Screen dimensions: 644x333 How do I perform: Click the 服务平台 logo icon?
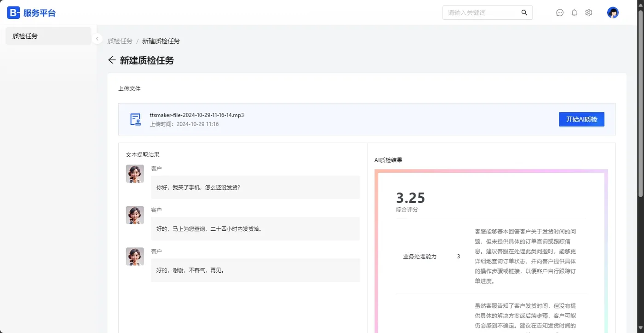click(x=13, y=12)
